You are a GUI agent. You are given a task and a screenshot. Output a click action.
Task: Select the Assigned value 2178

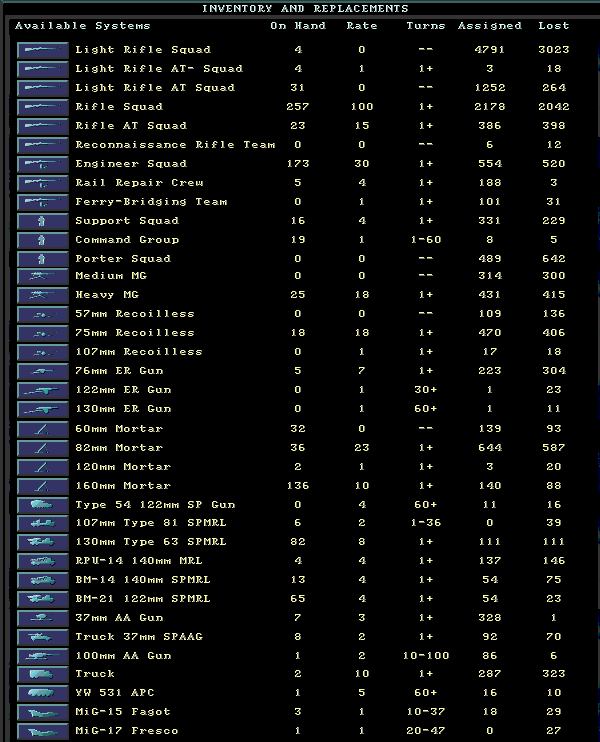490,106
